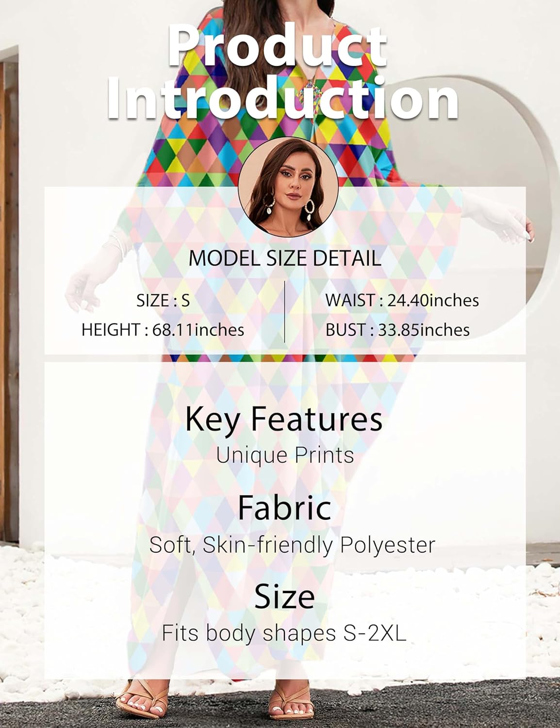
Task: Click the vertical divider in size panel
Action: pos(285,312)
